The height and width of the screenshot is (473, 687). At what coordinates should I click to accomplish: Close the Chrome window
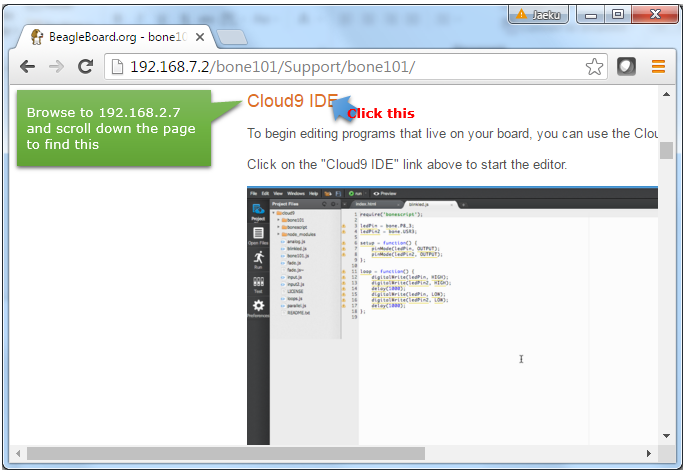pyautogui.click(x=655, y=14)
